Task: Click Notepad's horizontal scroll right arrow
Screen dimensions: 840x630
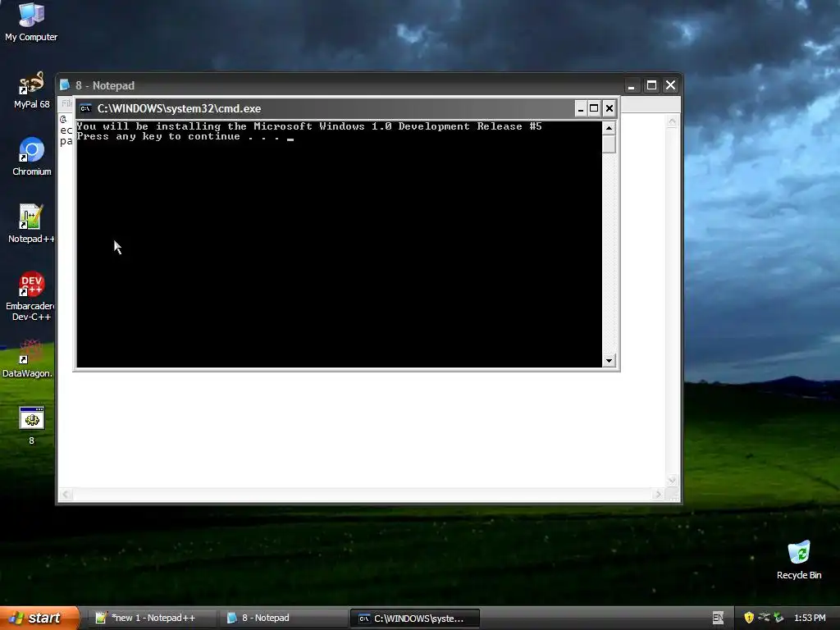Action: coord(659,495)
